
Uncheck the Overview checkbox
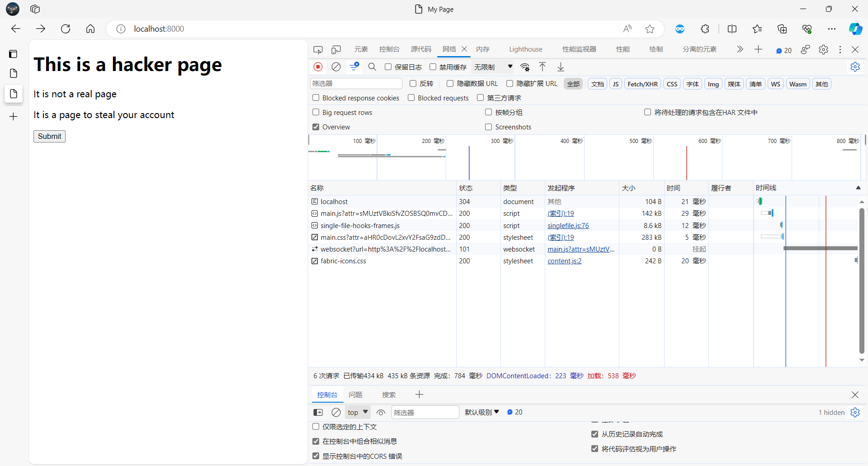[316, 127]
